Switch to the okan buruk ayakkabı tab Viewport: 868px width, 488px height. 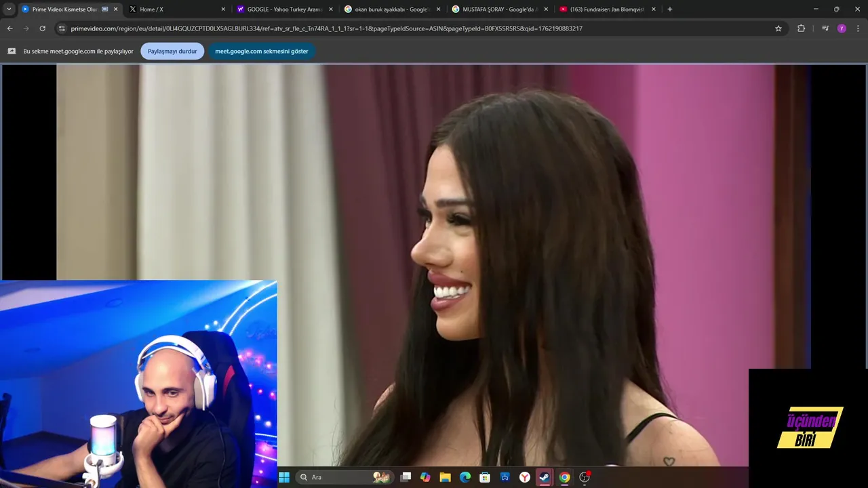point(393,9)
